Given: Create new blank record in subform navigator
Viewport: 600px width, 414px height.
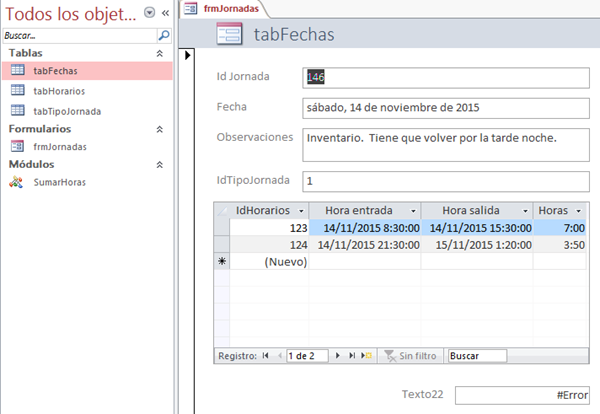Looking at the screenshot, I should point(366,355).
